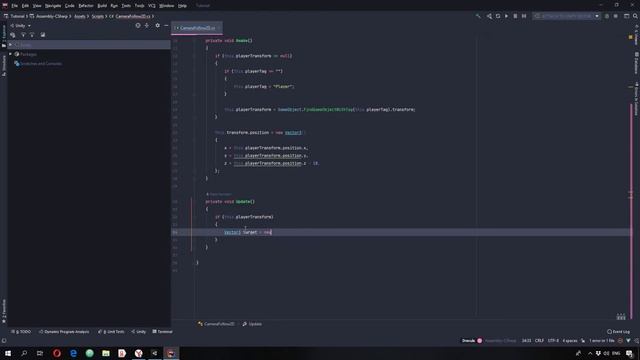Click the first explorer toolbar icon below Unity
Viewport: 640px width, 360px height.
click(13, 35)
